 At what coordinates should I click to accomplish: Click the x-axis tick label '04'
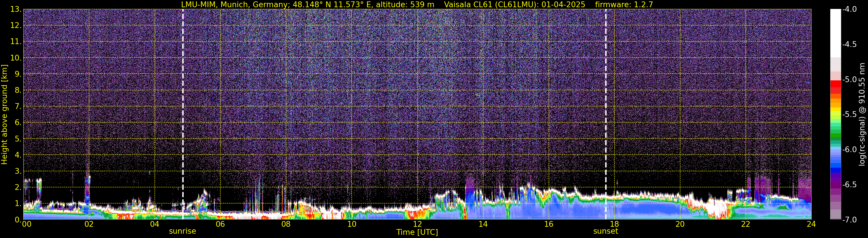tap(154, 224)
